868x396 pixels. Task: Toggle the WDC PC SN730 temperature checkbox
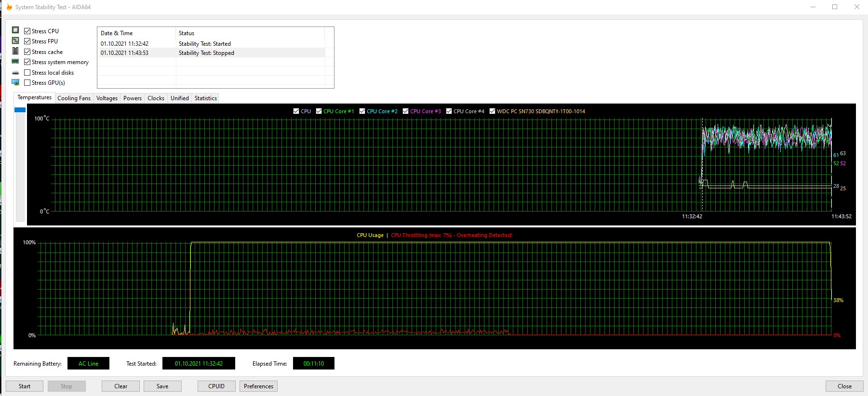pos(492,111)
